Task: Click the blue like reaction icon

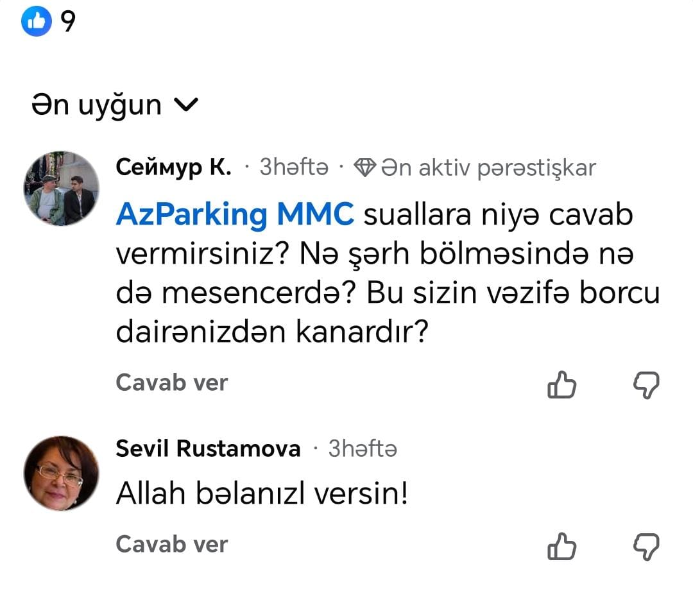Action: coord(36,22)
